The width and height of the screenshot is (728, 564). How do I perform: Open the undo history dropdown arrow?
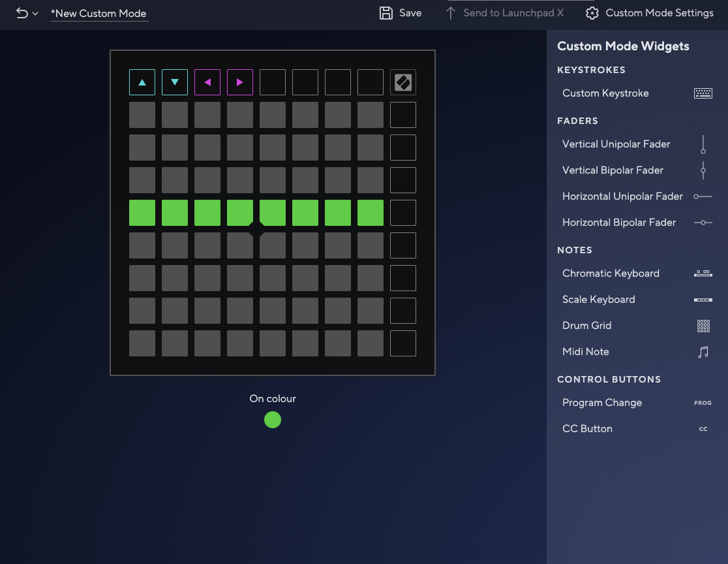point(35,14)
